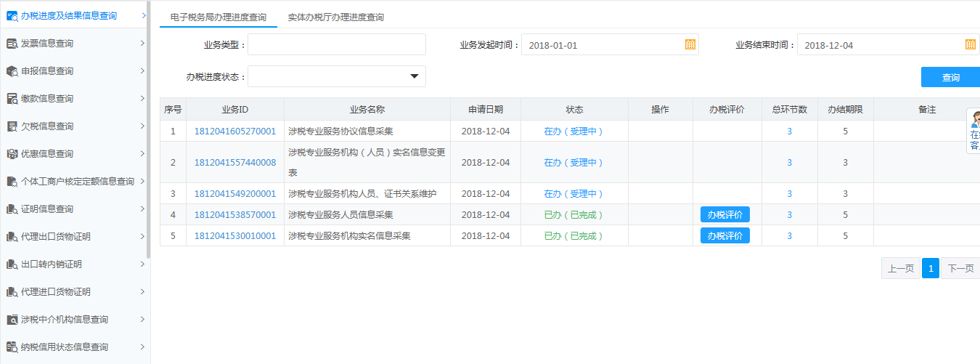The image size is (980, 364).
Task: Expand 个体工商户核定定额信息查询 chevron
Action: click(142, 181)
